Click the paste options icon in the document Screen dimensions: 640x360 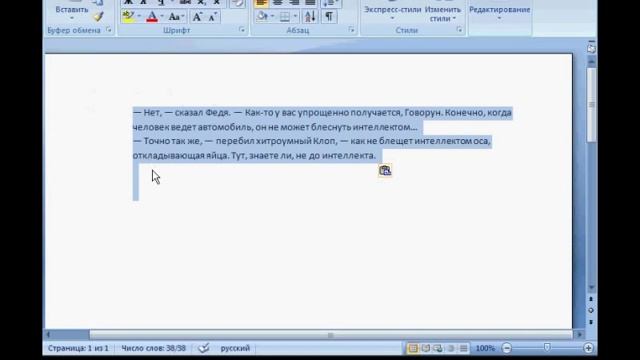385,171
